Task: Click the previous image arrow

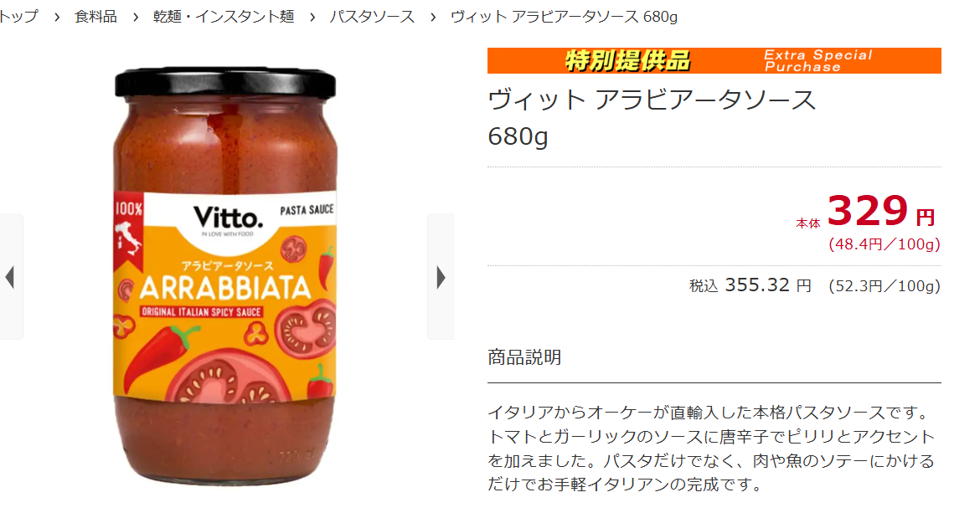Action: click(10, 277)
